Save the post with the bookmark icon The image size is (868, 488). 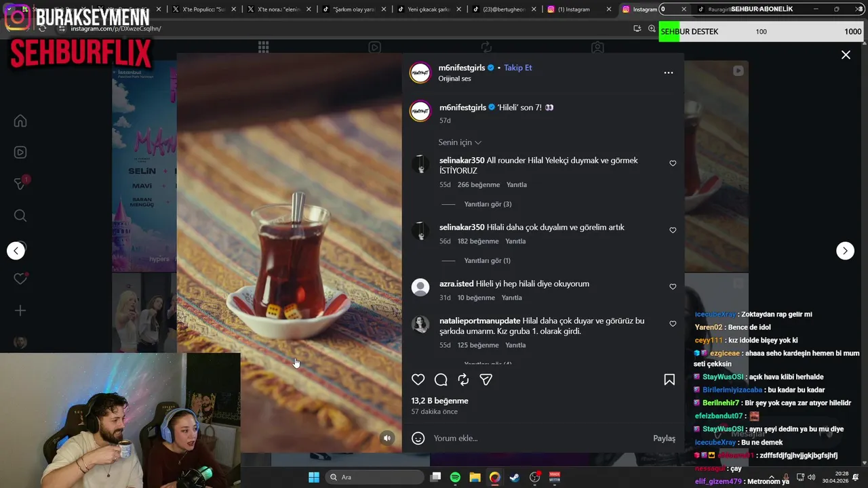[x=669, y=380]
